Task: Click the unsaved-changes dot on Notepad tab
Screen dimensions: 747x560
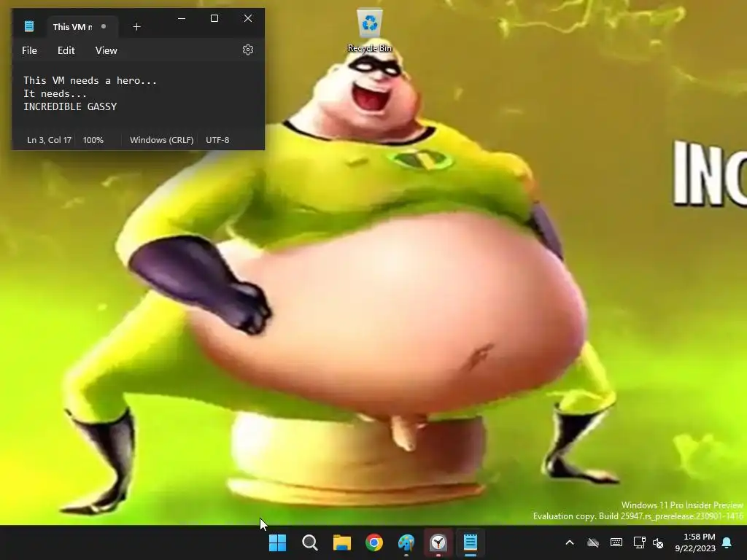Action: [x=104, y=27]
